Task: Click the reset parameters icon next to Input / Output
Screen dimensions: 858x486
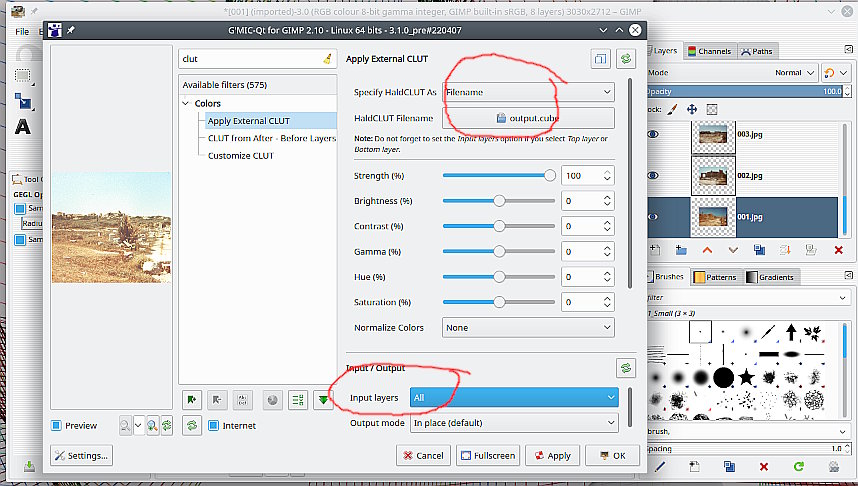Action: (x=626, y=368)
